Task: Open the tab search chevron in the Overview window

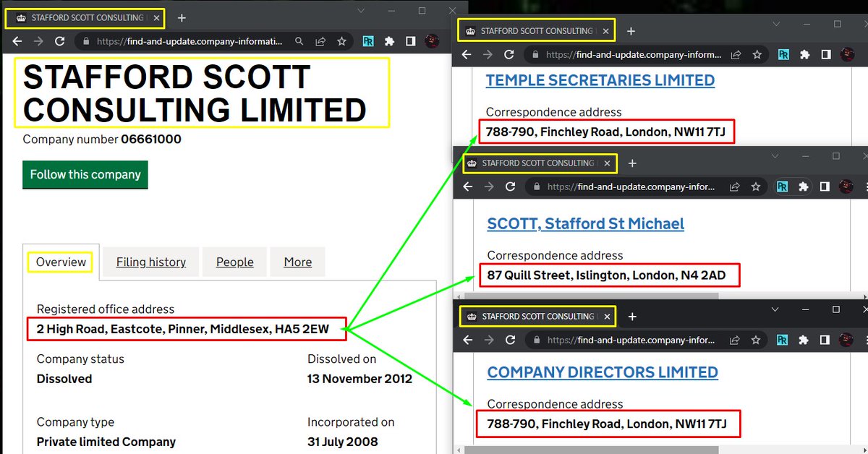Action: (362, 11)
